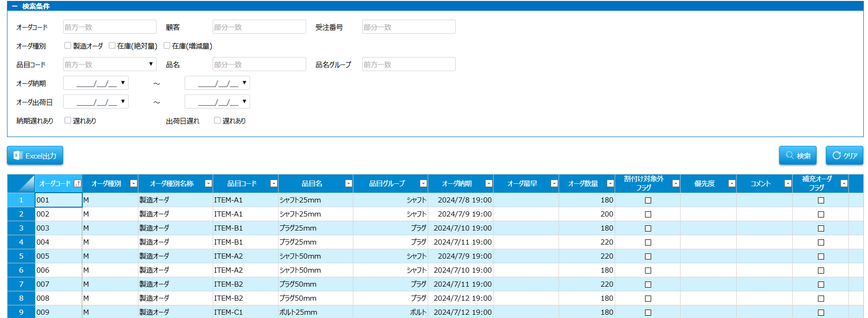
Task: Open オーダ納期 start date picker
Action: [x=123, y=83]
